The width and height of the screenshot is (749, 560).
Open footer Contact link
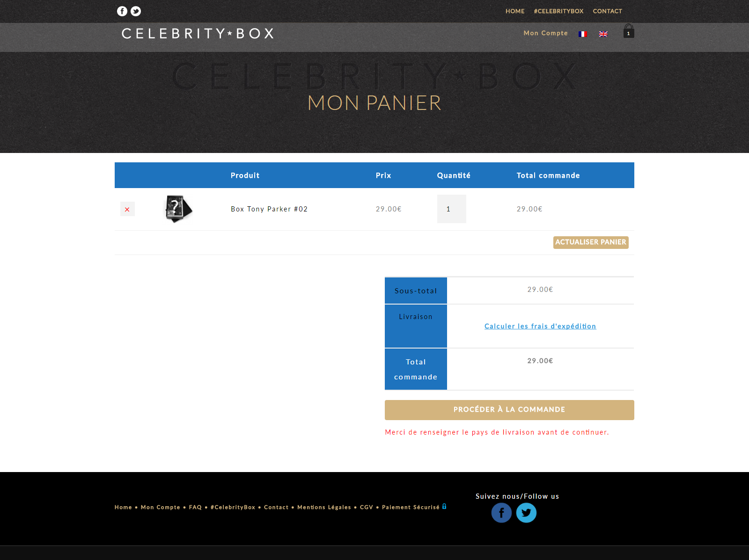pos(276,507)
